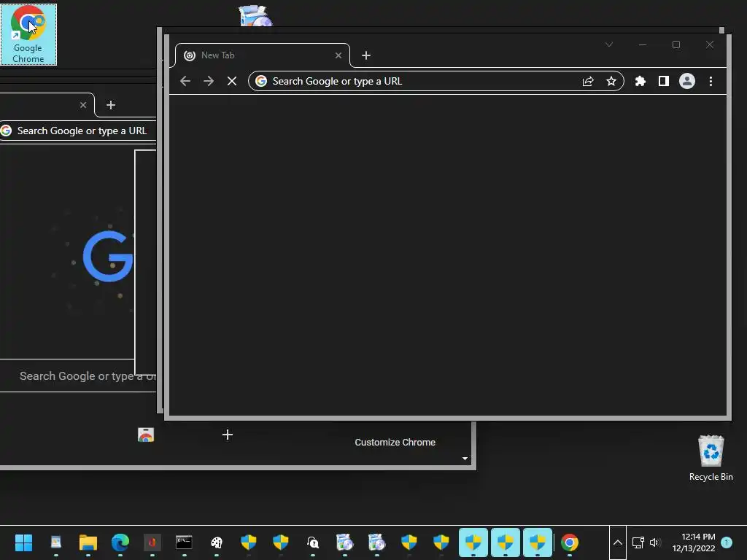Open the Extensions puzzle icon
The height and width of the screenshot is (560, 747).
pos(640,82)
